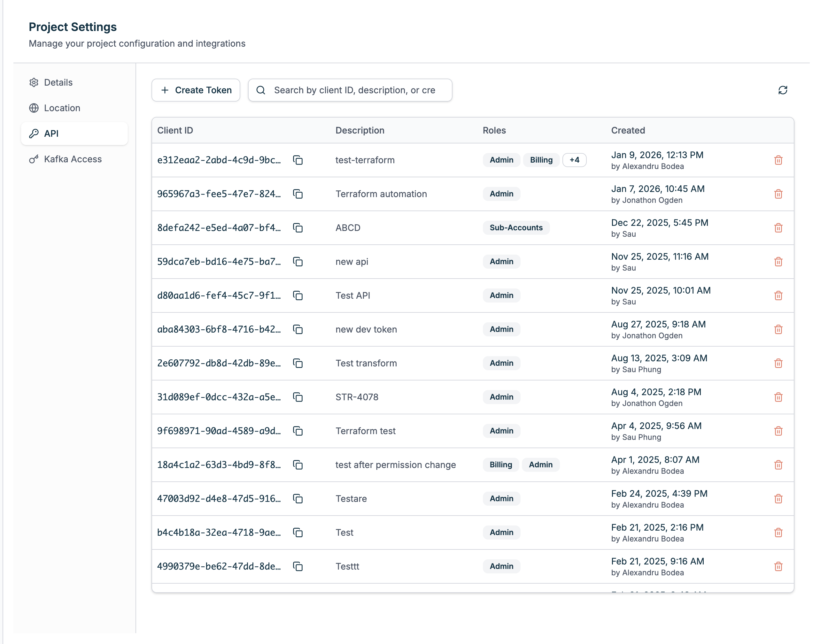Click the search magnifier icon
This screenshot has height=644, width=820.
261,90
